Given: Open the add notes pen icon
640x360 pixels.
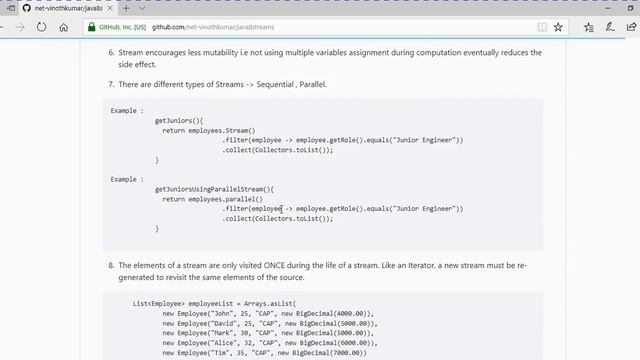Looking at the screenshot, I should [x=610, y=27].
